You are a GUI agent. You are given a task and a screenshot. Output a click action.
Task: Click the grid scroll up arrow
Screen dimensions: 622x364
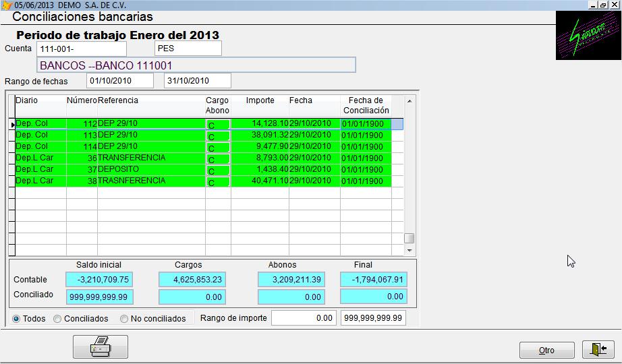(409, 101)
